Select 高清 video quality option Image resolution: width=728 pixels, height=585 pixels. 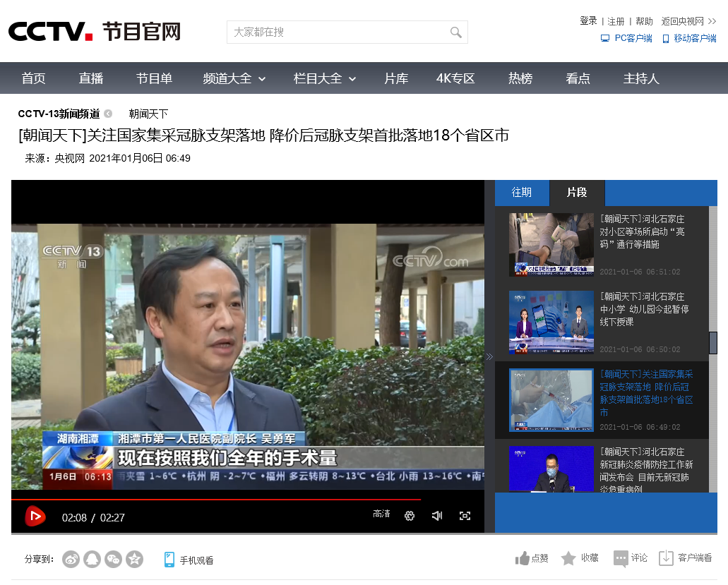[x=381, y=514]
